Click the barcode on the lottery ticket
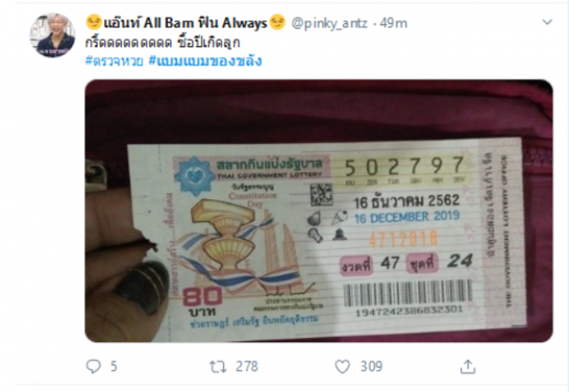569x392 pixels. (x=407, y=293)
